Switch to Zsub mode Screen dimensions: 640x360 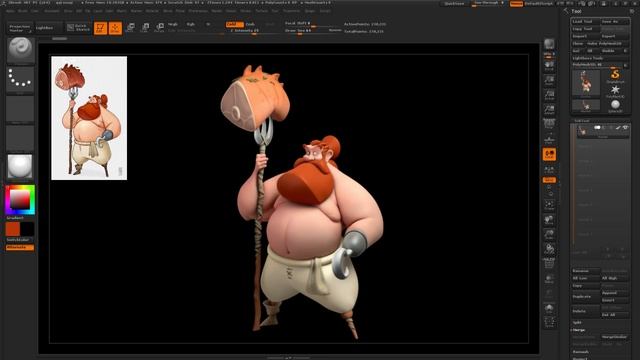(x=250, y=24)
